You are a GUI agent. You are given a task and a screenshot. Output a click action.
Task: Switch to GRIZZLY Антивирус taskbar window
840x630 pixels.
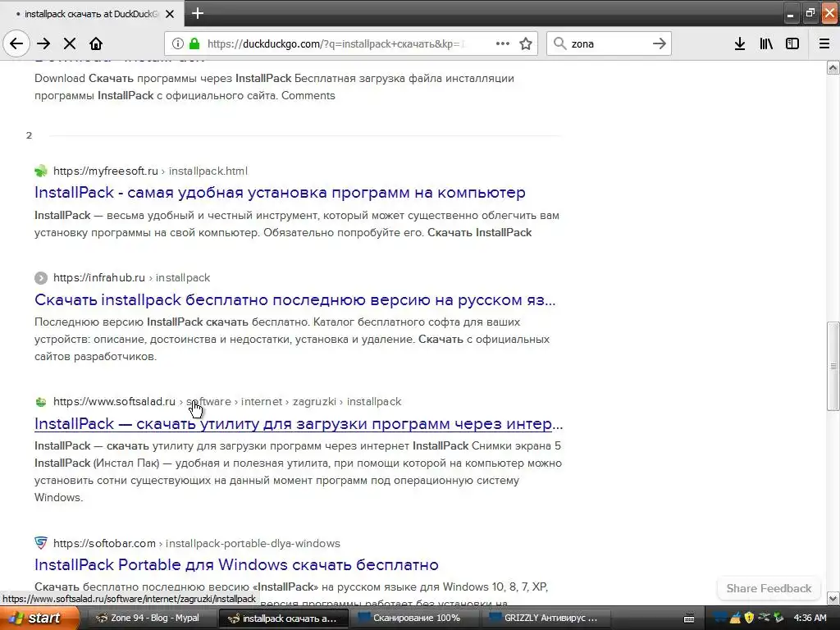pyautogui.click(x=547, y=619)
